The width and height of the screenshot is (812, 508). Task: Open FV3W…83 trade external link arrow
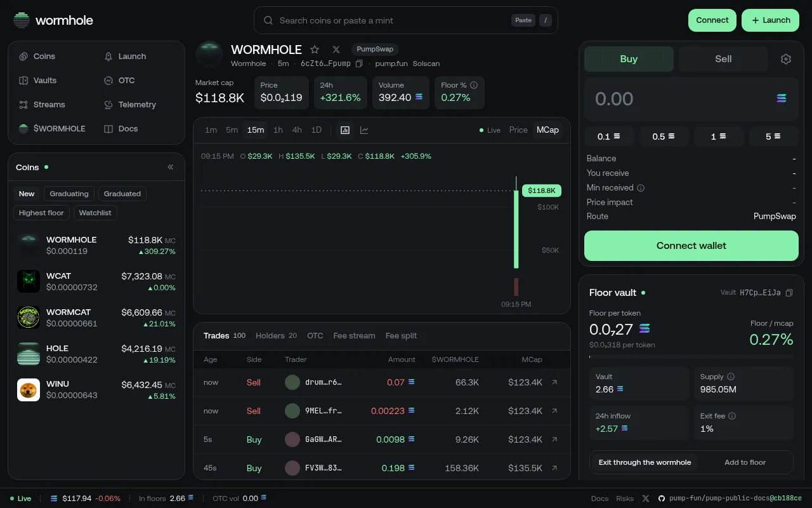pyautogui.click(x=554, y=468)
